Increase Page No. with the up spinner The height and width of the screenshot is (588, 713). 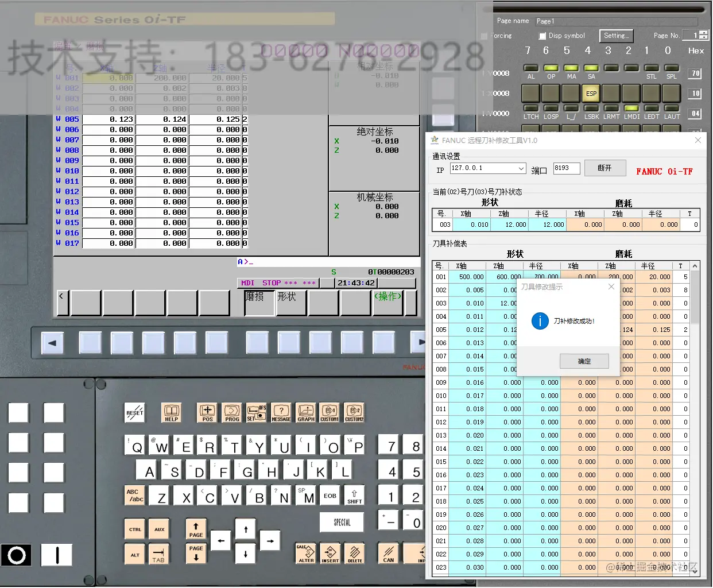tap(704, 33)
